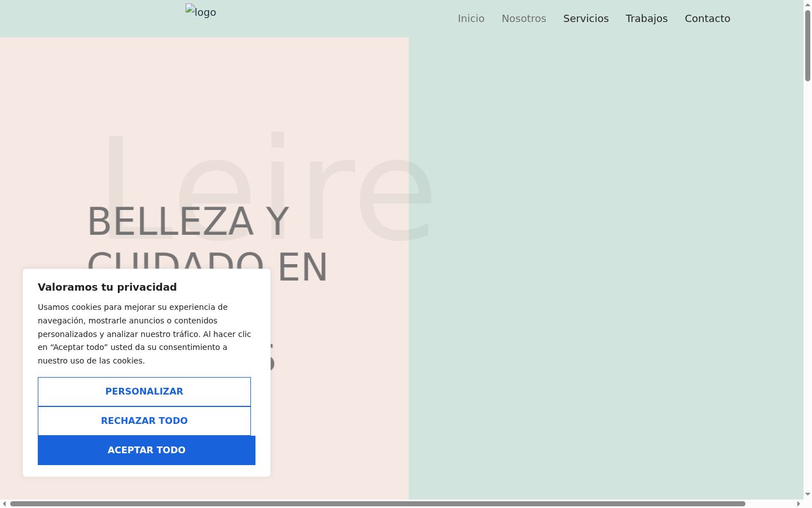
Task: Click the vertical scrollbar down arrow
Action: pos(807,494)
